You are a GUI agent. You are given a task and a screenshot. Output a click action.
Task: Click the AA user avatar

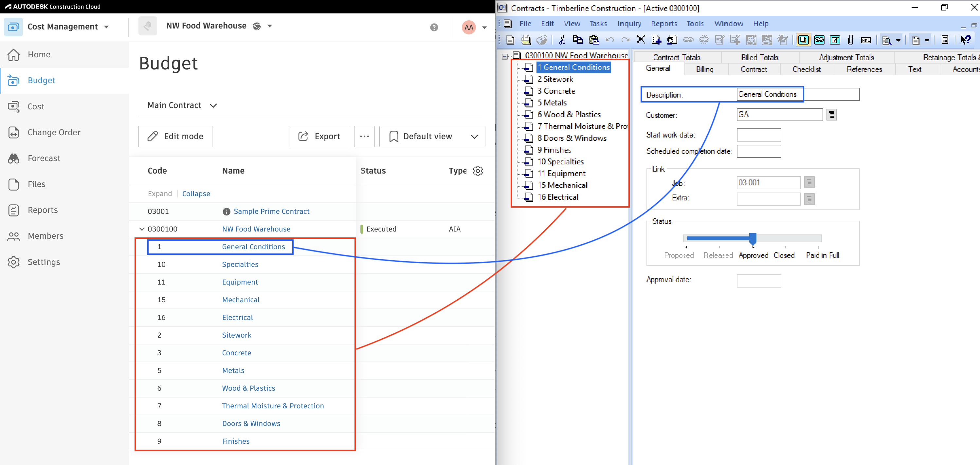click(x=468, y=27)
